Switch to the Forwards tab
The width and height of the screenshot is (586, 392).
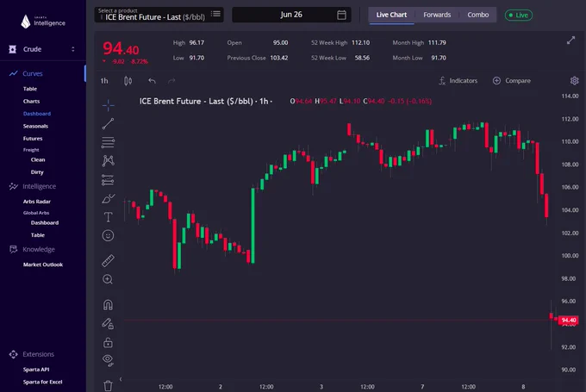pos(437,15)
